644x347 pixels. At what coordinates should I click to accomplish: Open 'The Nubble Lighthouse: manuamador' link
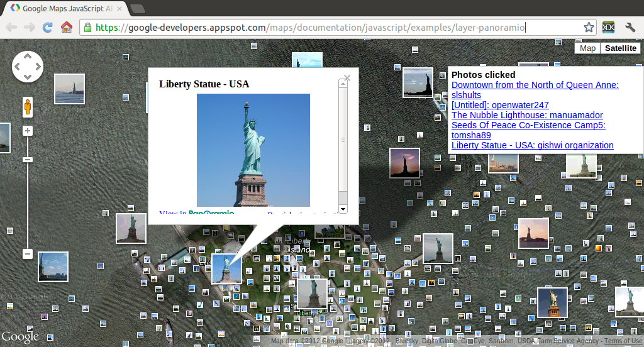pos(527,115)
